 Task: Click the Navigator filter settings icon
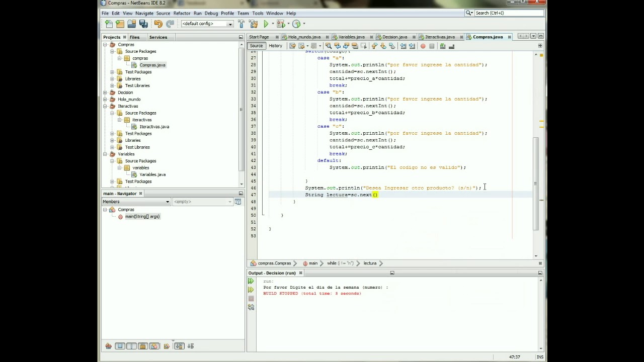(238, 202)
